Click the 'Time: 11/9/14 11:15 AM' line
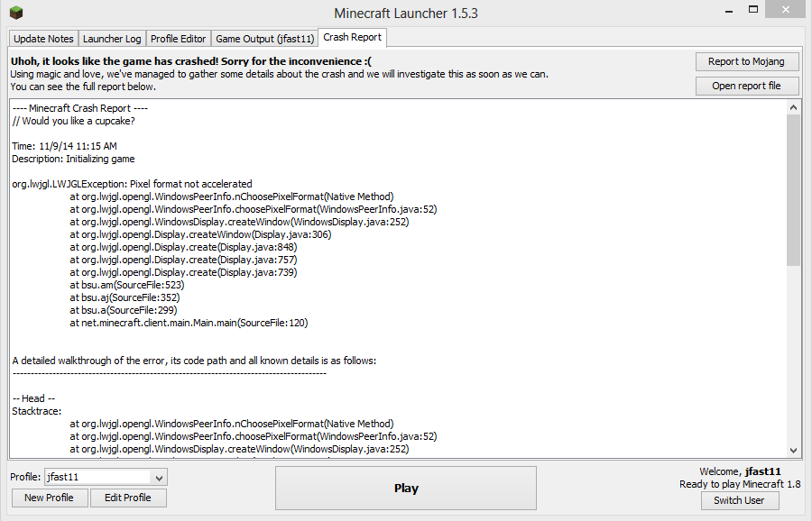 click(x=65, y=146)
